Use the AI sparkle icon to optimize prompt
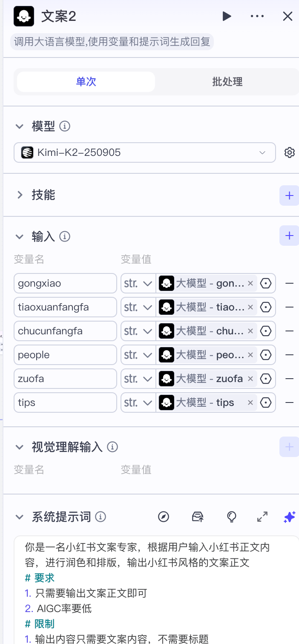The height and width of the screenshot is (644, 299). [289, 517]
